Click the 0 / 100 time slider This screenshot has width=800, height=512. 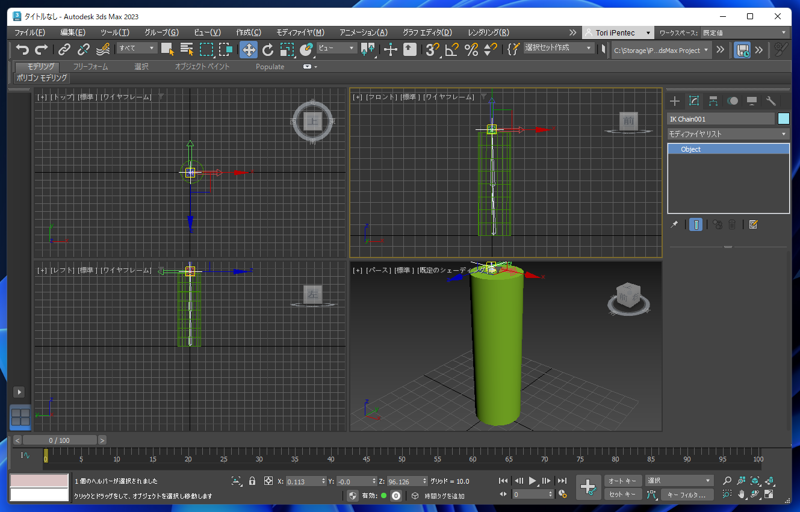tap(60, 440)
